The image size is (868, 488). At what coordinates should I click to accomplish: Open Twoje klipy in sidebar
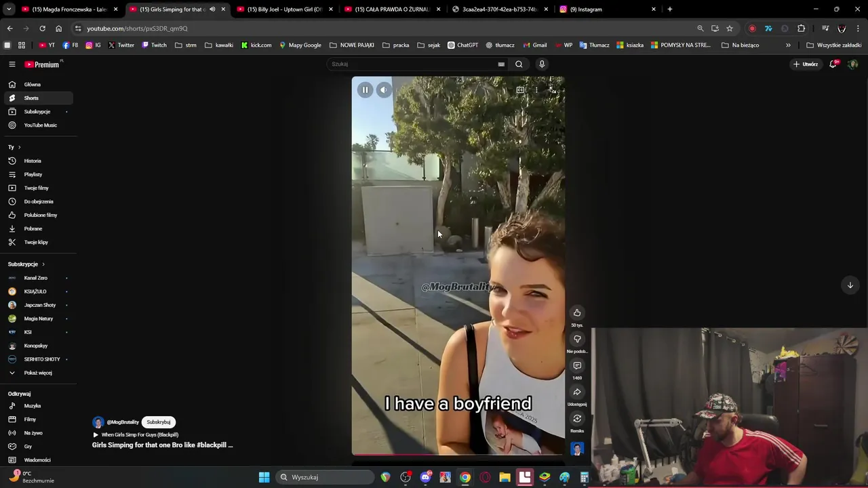38,242
